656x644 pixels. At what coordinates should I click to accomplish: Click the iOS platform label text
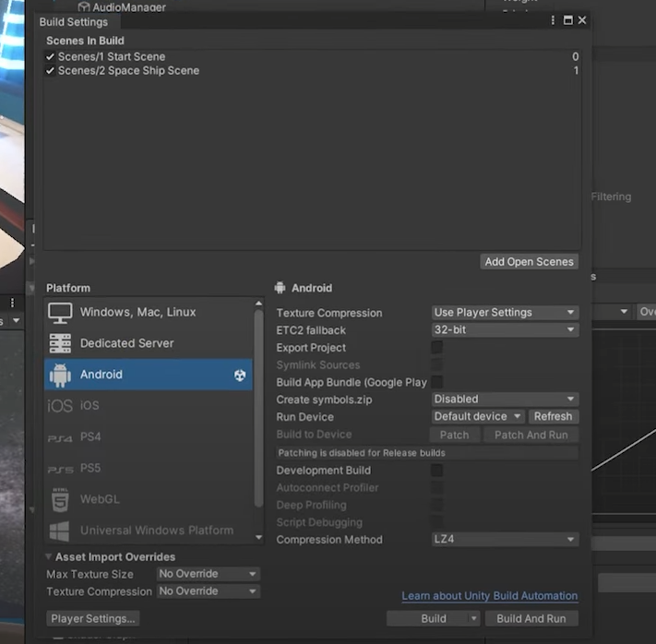(89, 405)
